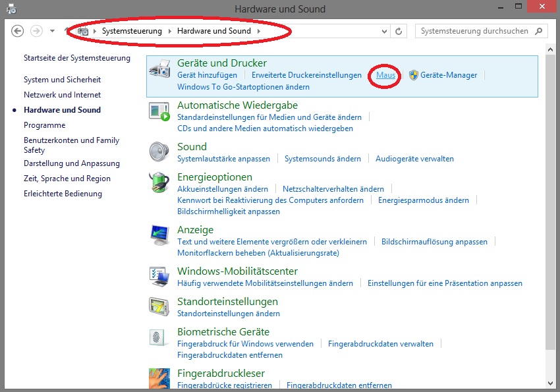
Task: Click the Control Panel icon in address bar
Action: point(83,32)
